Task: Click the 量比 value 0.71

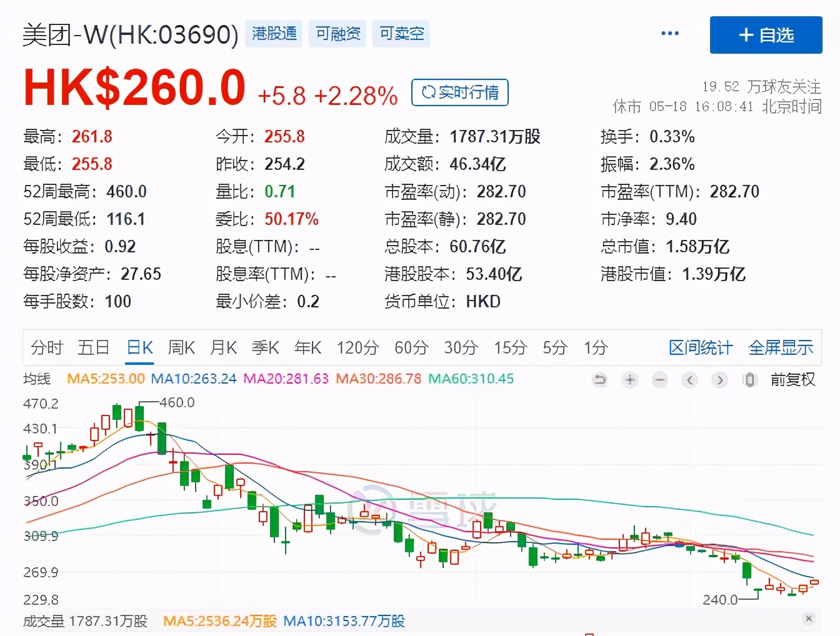Action: 279,191
